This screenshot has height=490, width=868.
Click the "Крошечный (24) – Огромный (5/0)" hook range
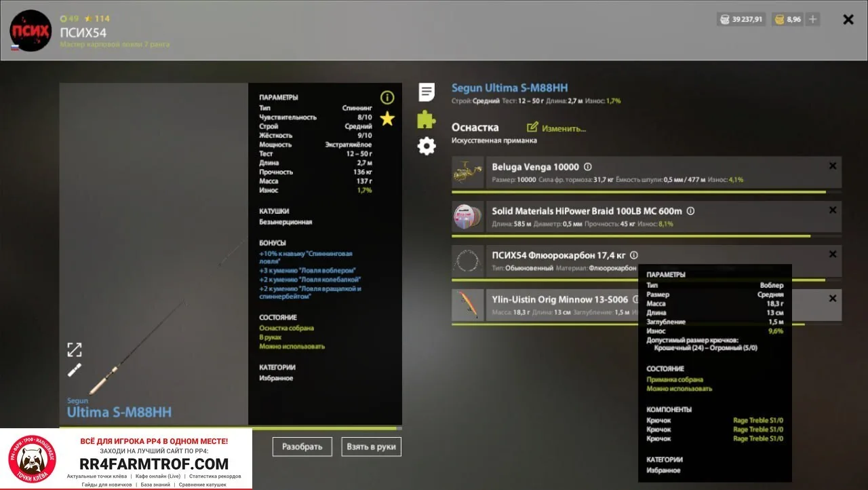[x=705, y=348]
